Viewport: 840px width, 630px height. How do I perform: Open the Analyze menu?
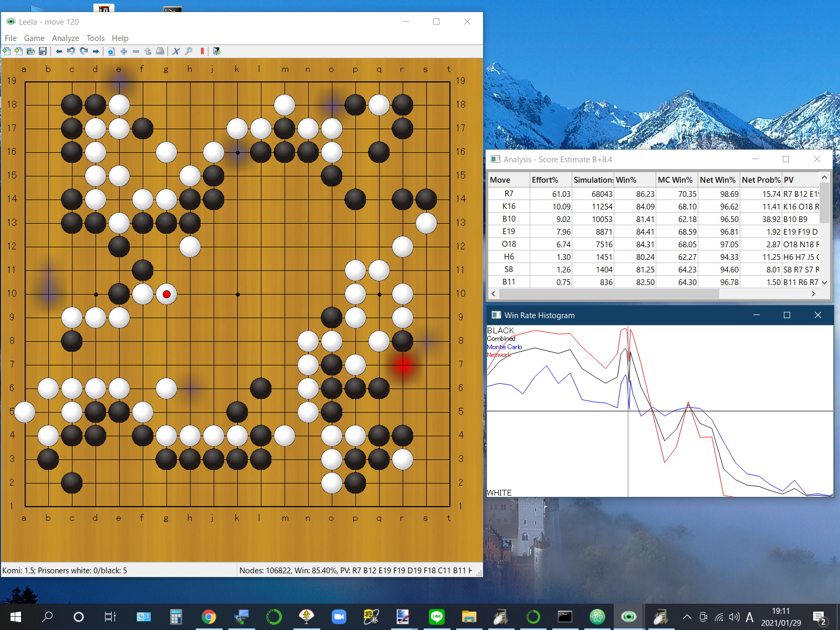tap(65, 38)
